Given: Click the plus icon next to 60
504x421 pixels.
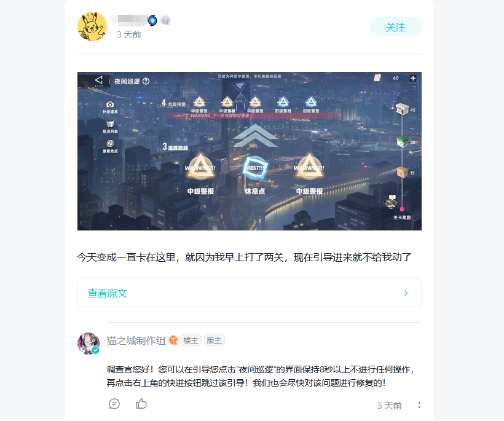Looking at the screenshot, I should pos(413,78).
